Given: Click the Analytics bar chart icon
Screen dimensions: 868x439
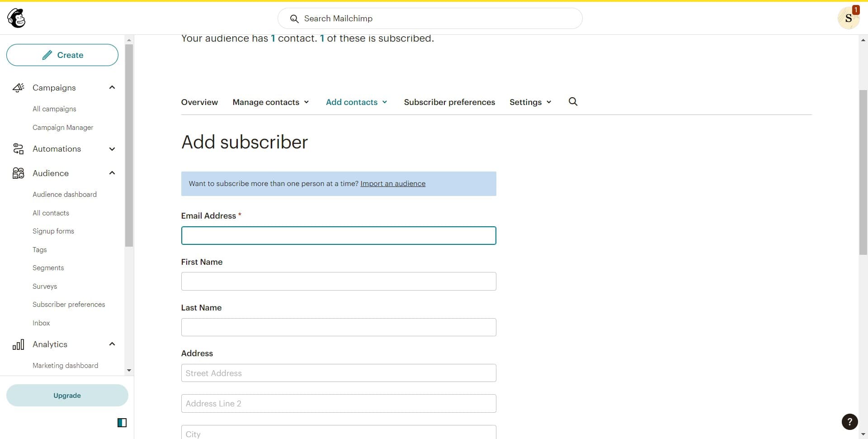Looking at the screenshot, I should (x=18, y=344).
